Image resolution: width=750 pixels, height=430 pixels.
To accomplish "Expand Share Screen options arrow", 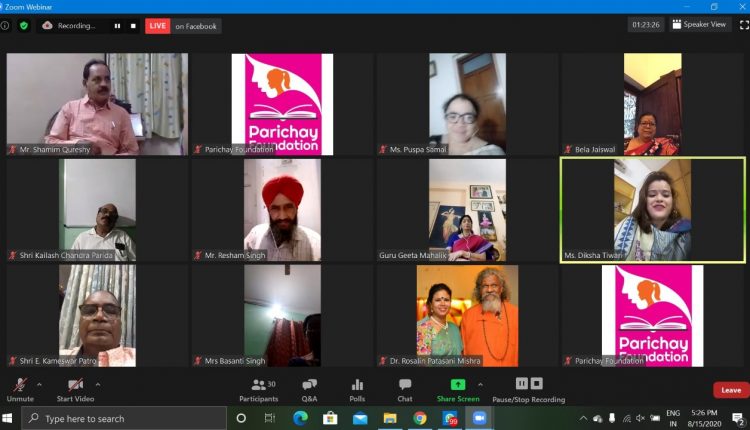I will coord(480,384).
